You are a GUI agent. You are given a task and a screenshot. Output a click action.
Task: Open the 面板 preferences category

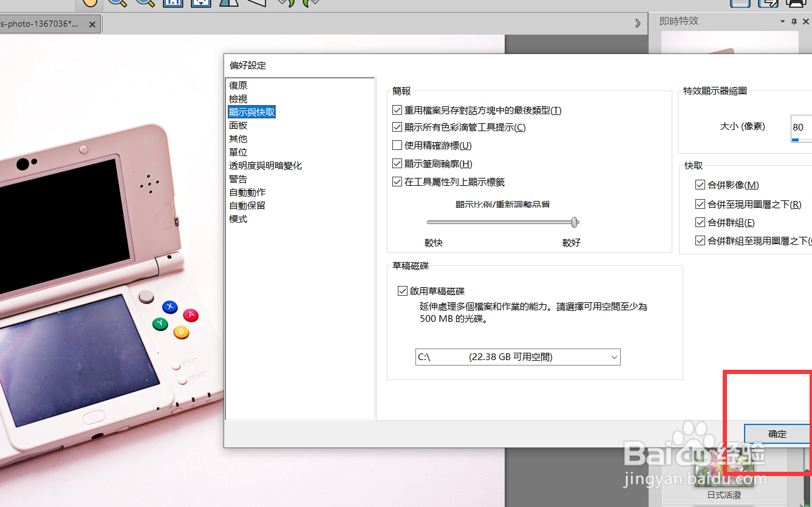[238, 125]
